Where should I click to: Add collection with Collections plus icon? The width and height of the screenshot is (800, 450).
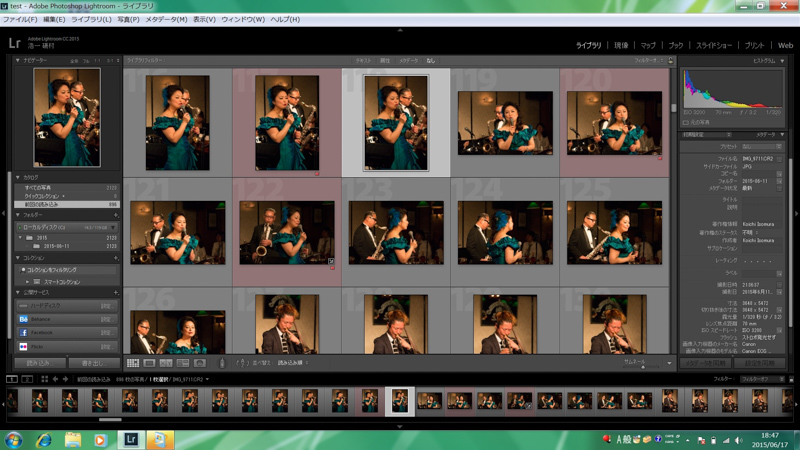(116, 258)
